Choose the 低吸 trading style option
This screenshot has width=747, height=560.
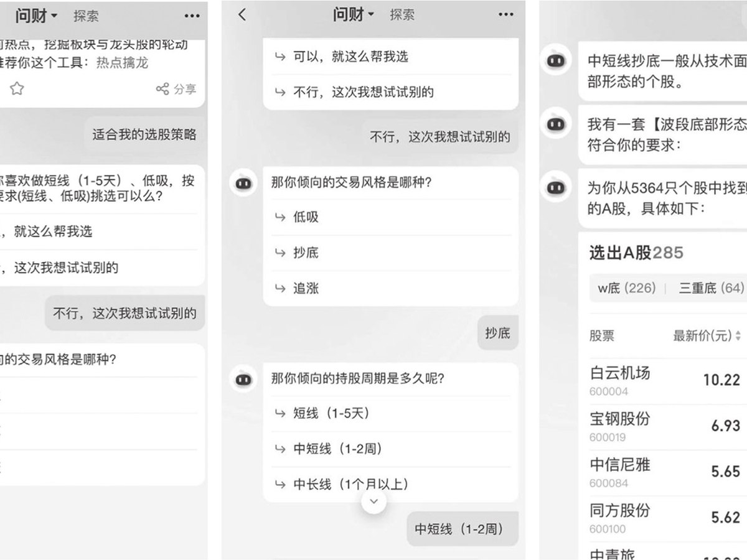click(391, 217)
